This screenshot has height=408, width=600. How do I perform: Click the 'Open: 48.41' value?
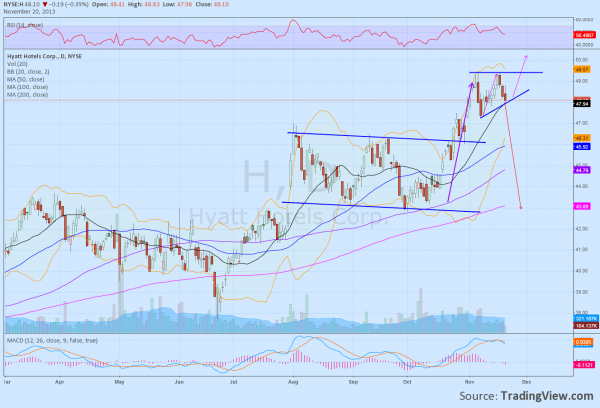[x=108, y=5]
